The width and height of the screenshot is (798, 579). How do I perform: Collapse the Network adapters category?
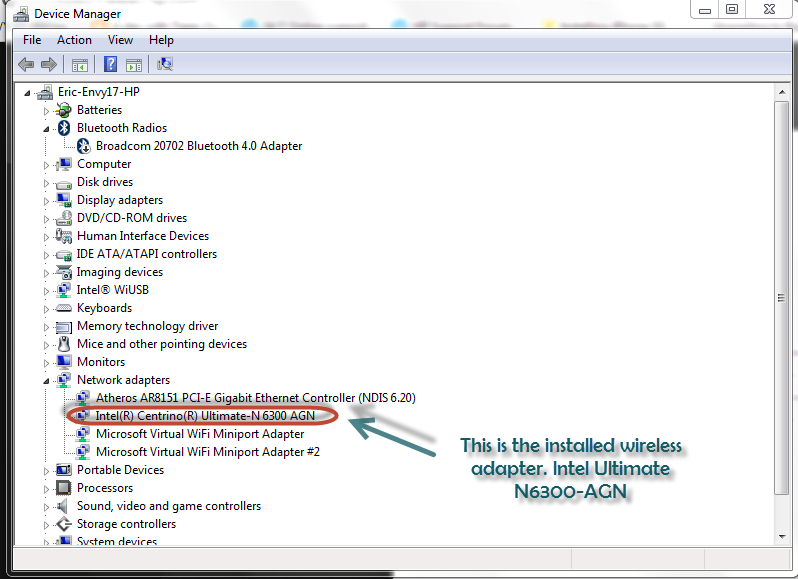point(46,381)
